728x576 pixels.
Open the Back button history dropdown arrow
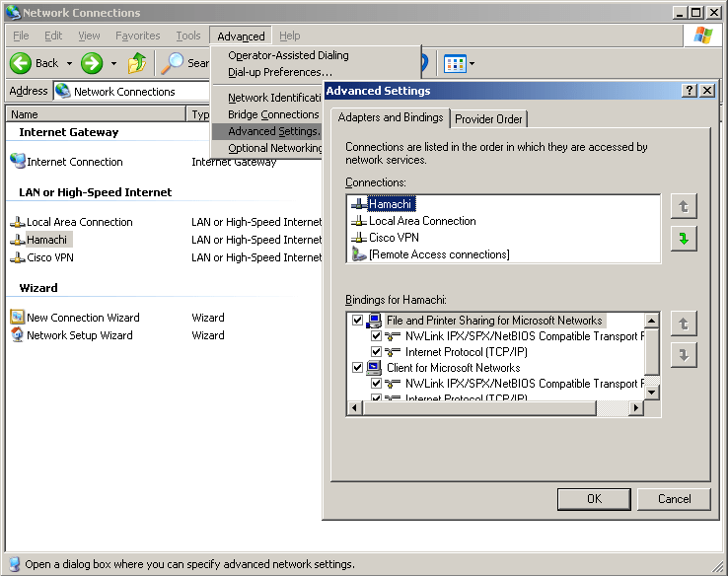click(69, 63)
